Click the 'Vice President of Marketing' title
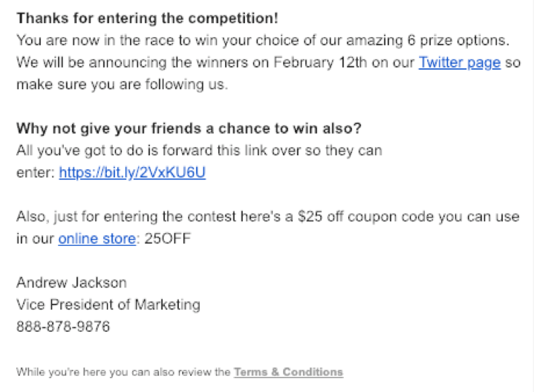534x392 pixels. [x=108, y=304]
